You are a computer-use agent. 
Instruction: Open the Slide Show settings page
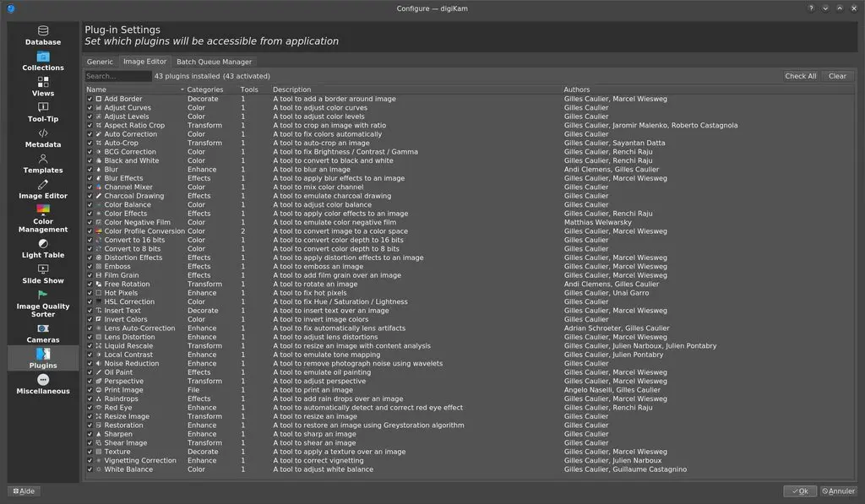pos(41,277)
